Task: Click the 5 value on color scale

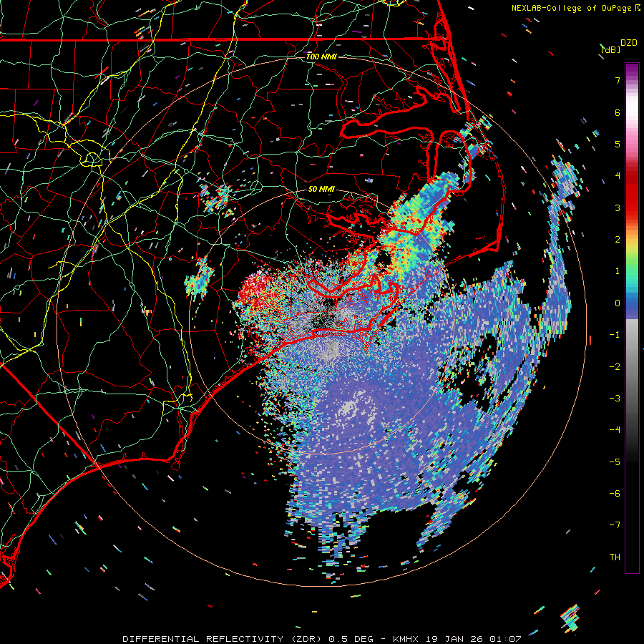Action: click(x=618, y=144)
